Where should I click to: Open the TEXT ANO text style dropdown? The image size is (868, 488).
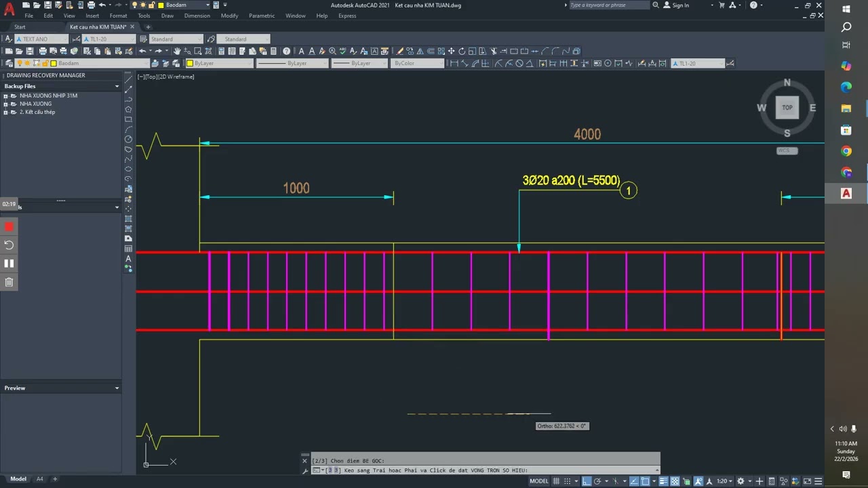pos(42,39)
